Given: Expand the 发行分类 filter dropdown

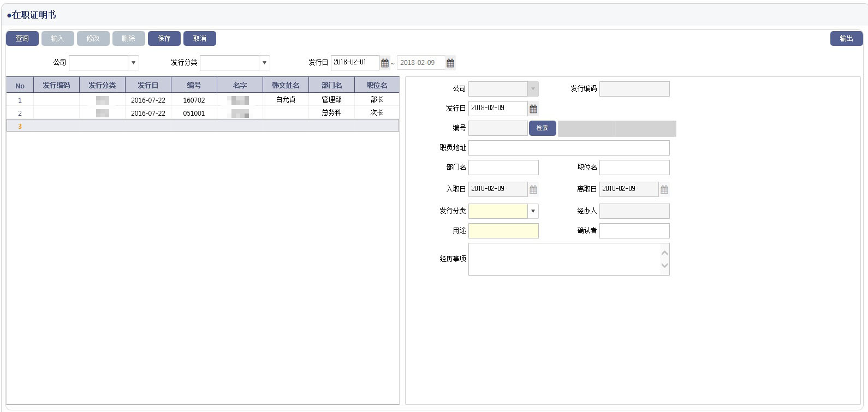Looking at the screenshot, I should tap(264, 63).
